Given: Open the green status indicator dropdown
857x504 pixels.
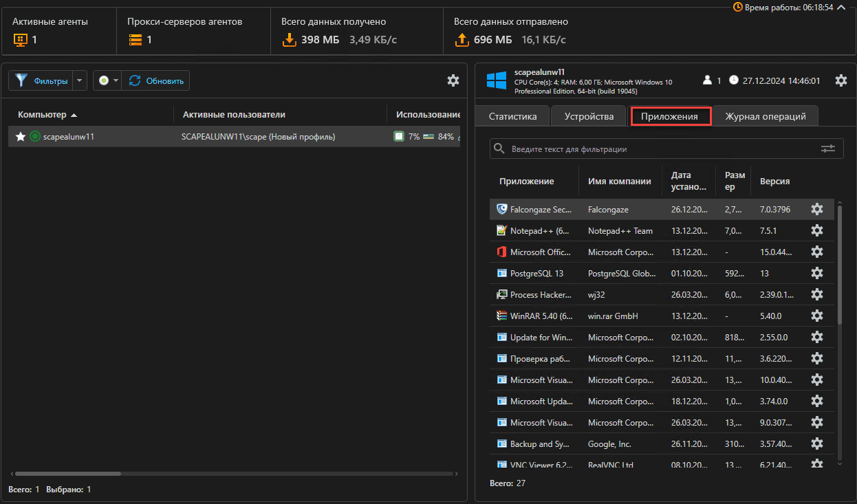Looking at the screenshot, I should pos(107,80).
